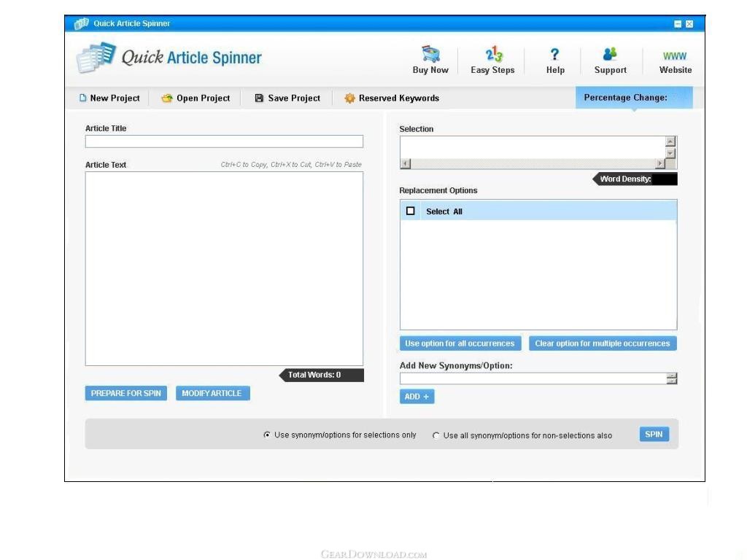Click the Save Project floppy disk icon
Screen dimensions: 747x560
(259, 98)
